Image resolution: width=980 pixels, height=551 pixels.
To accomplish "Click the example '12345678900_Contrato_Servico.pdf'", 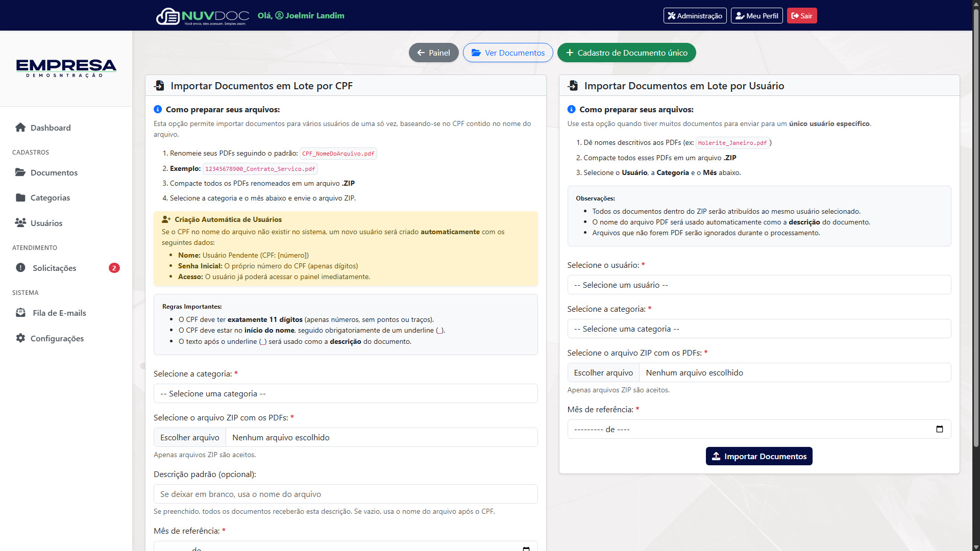I will (260, 169).
